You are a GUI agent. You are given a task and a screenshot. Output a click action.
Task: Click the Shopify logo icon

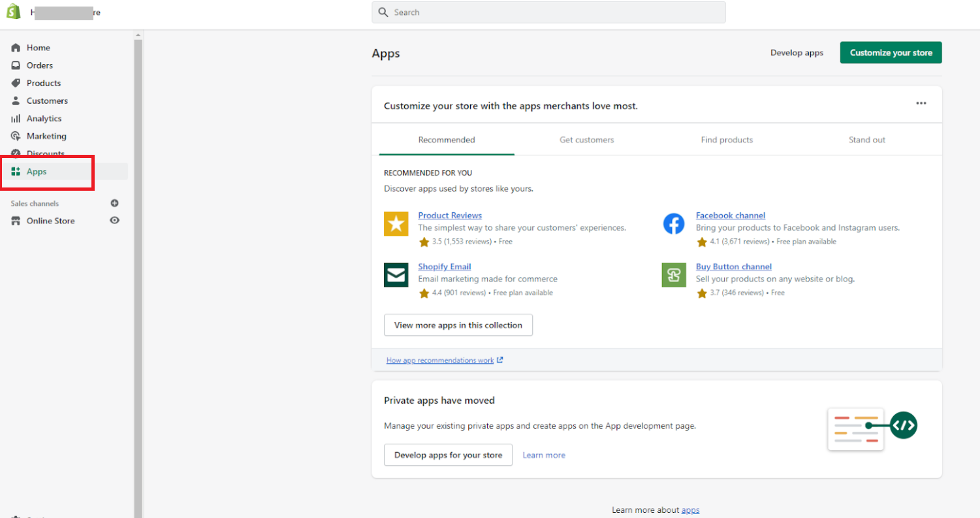14,12
